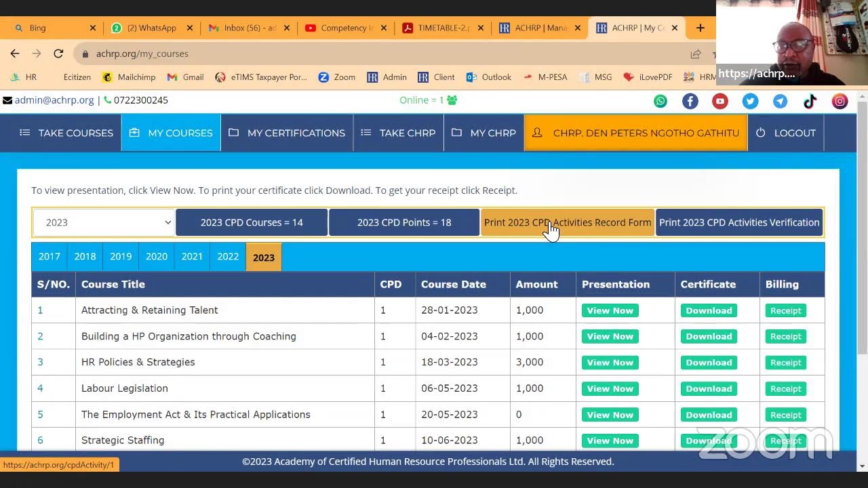The image size is (868, 488).
Task: Open a new browser tab
Action: click(701, 28)
